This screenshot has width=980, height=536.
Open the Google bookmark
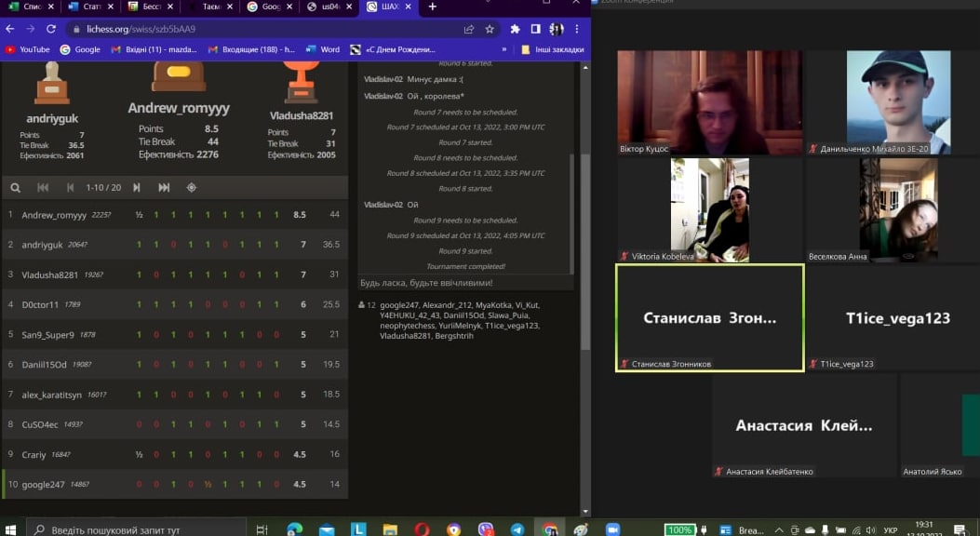(81, 49)
